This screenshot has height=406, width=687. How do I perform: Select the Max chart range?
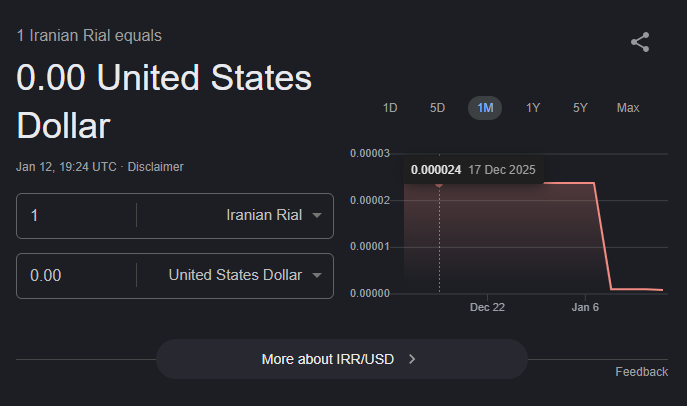point(628,108)
